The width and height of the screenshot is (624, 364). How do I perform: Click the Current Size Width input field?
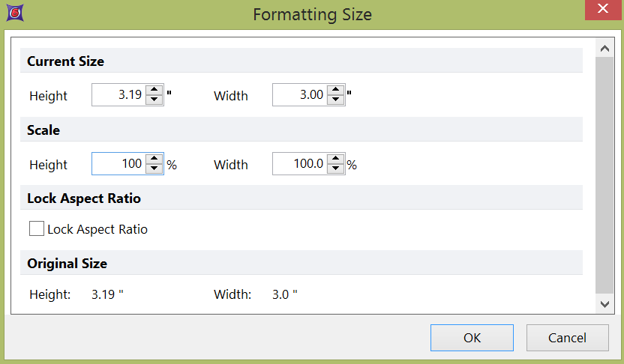tap(299, 95)
